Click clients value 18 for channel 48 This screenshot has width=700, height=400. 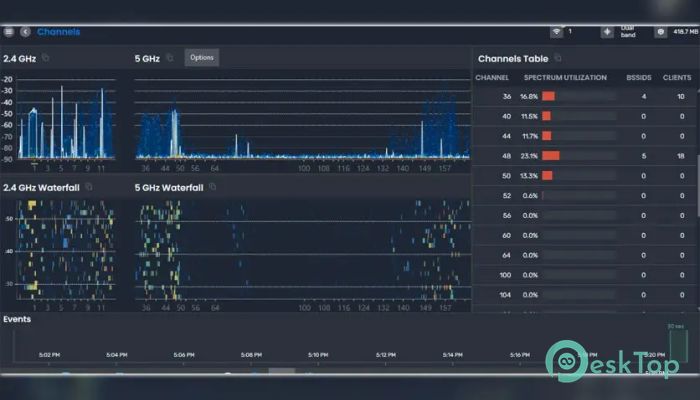[x=681, y=156]
